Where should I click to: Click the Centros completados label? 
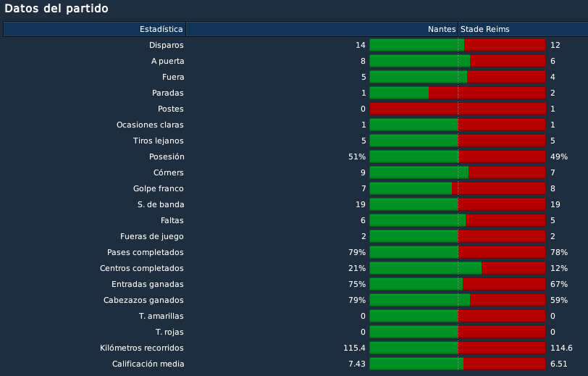coord(142,268)
